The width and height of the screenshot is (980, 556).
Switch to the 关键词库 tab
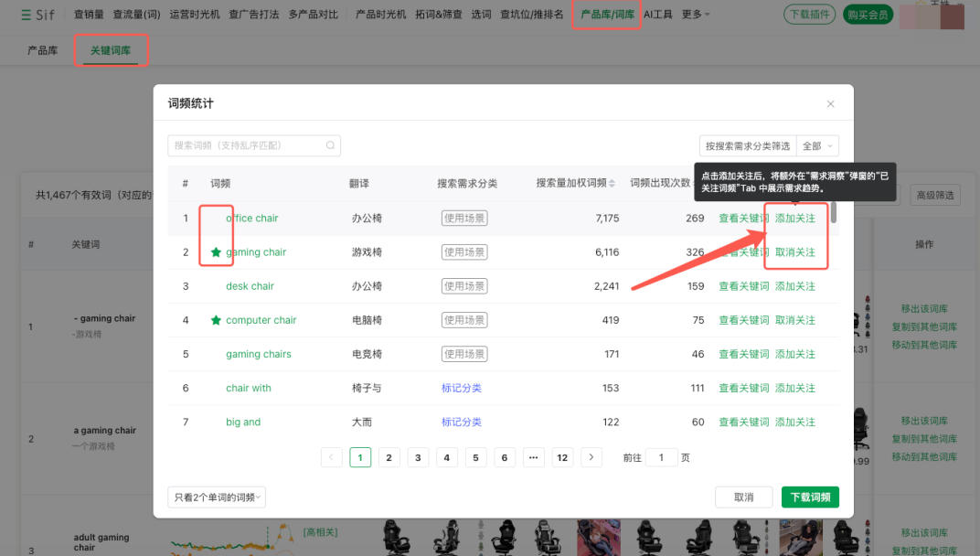click(x=111, y=50)
